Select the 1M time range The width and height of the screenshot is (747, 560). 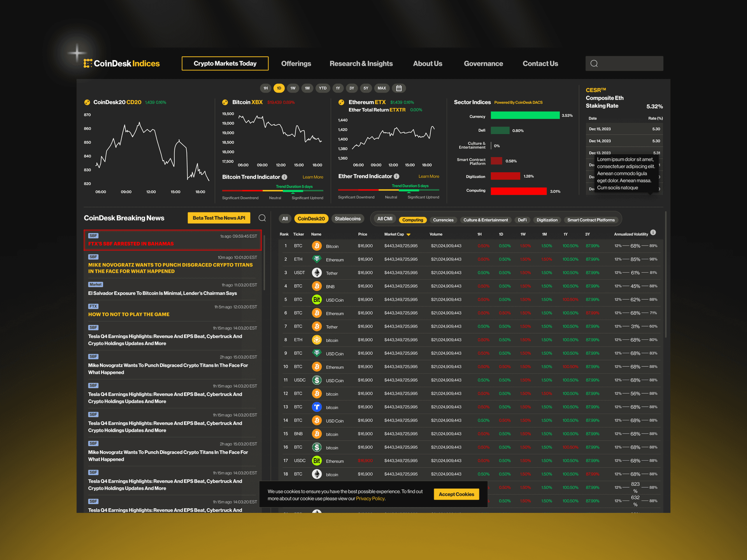click(307, 88)
